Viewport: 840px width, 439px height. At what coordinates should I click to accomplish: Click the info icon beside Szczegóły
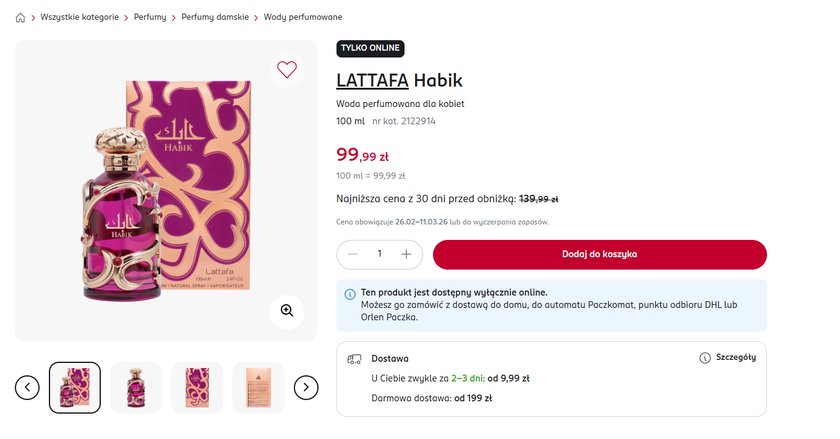705,358
